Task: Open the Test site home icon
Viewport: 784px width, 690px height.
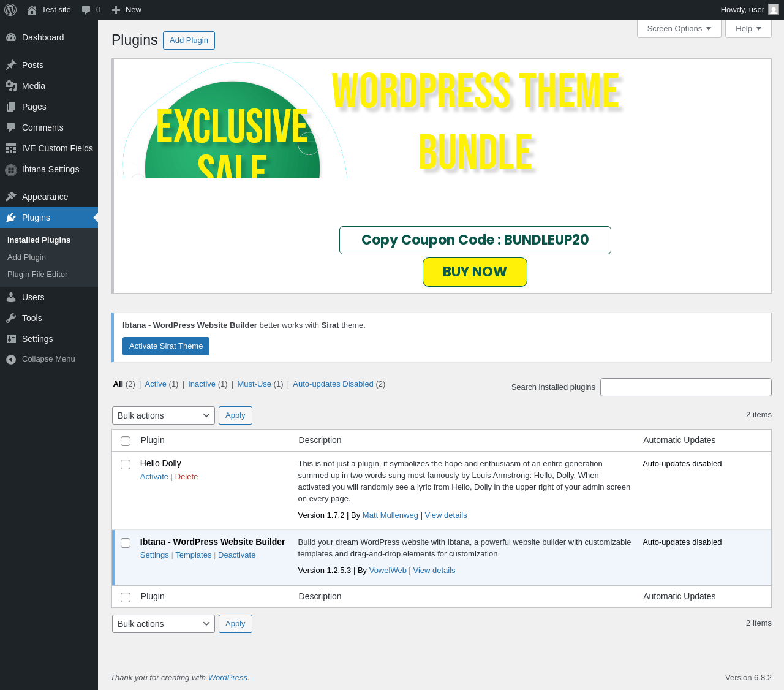Action: [x=32, y=10]
